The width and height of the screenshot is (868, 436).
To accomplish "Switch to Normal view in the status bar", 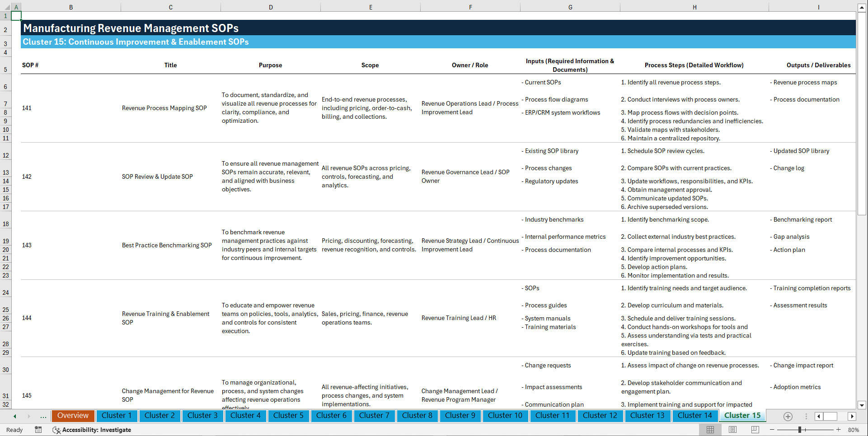I will coord(710,430).
